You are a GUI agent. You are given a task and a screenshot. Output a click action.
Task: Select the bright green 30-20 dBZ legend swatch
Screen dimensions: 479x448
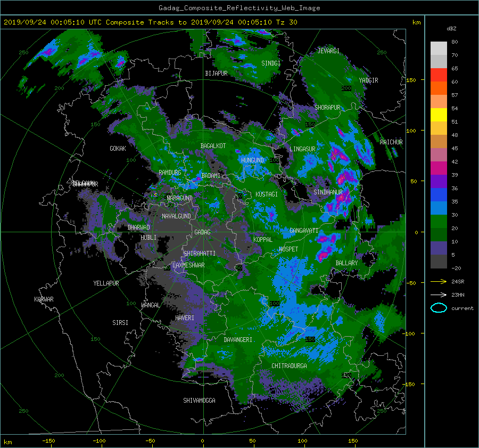(x=439, y=222)
